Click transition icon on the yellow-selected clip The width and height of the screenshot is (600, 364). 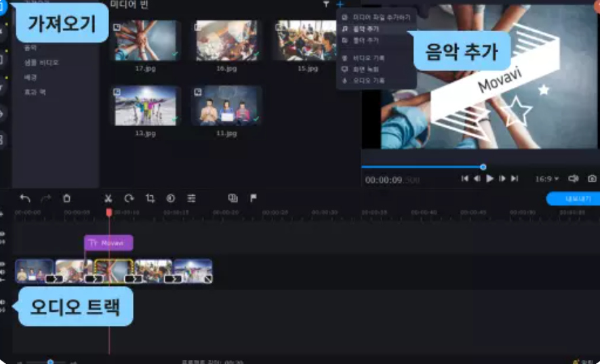click(134, 279)
